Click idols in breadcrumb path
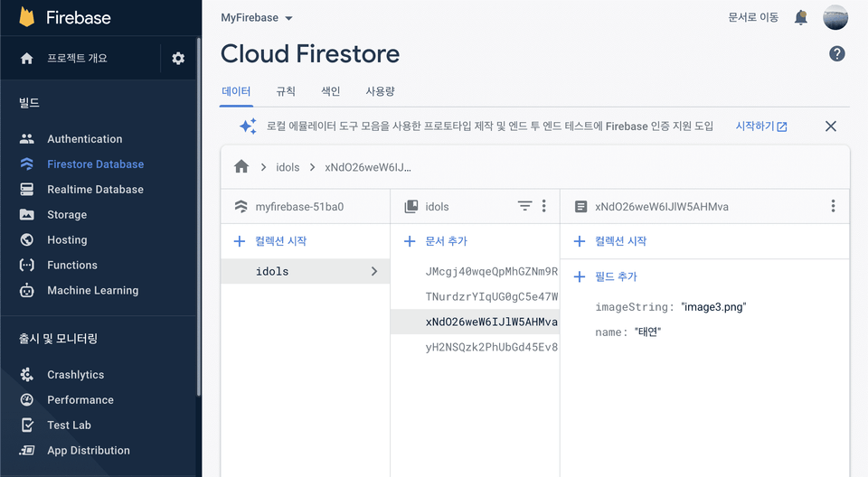This screenshot has height=477, width=868. tap(288, 167)
